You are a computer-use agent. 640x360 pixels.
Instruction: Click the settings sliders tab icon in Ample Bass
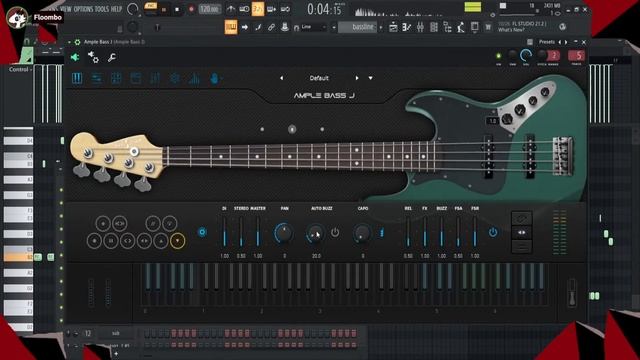pos(97,78)
